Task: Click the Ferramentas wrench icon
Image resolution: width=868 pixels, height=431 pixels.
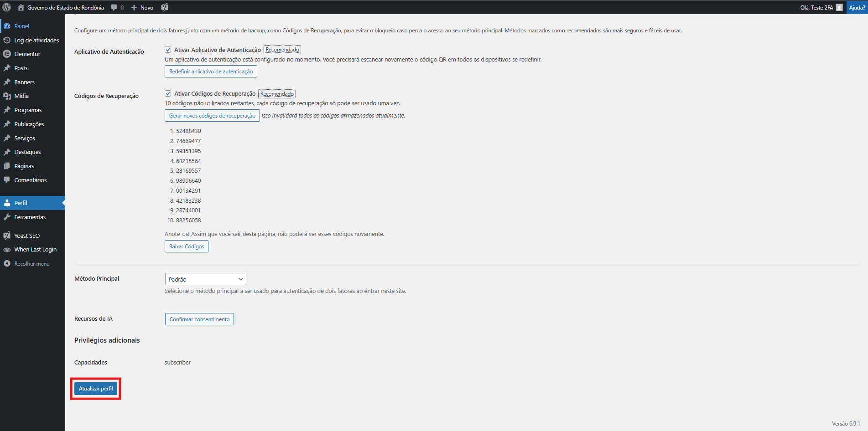Action: point(7,217)
